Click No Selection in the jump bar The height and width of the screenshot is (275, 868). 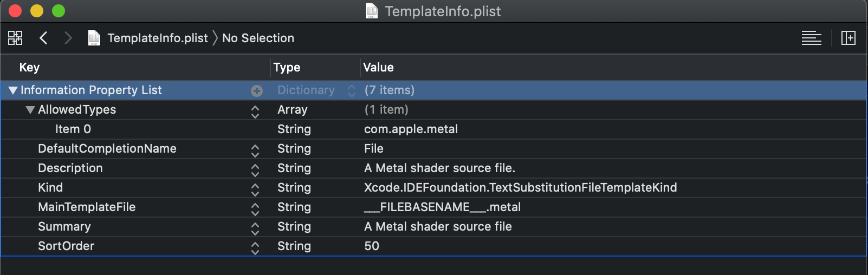[x=258, y=38]
